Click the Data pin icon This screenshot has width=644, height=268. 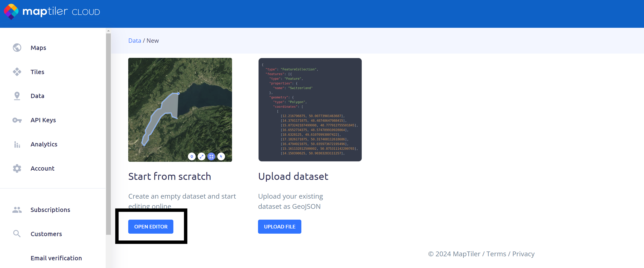point(17,96)
